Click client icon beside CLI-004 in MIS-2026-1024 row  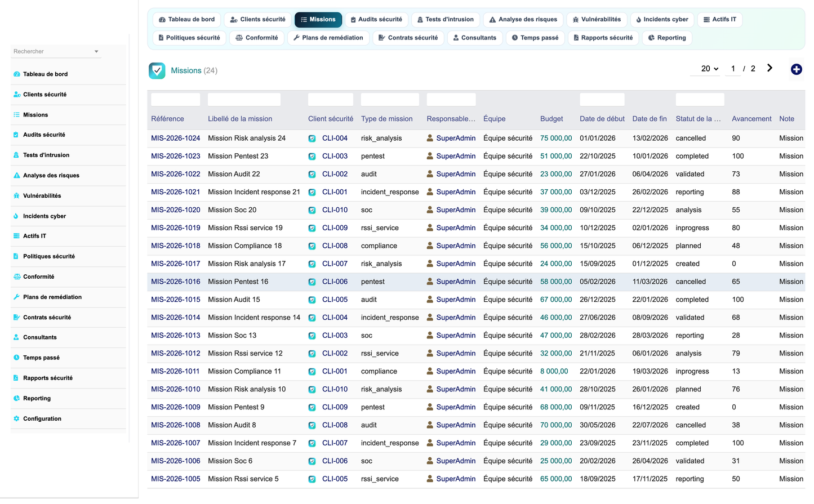(x=312, y=139)
